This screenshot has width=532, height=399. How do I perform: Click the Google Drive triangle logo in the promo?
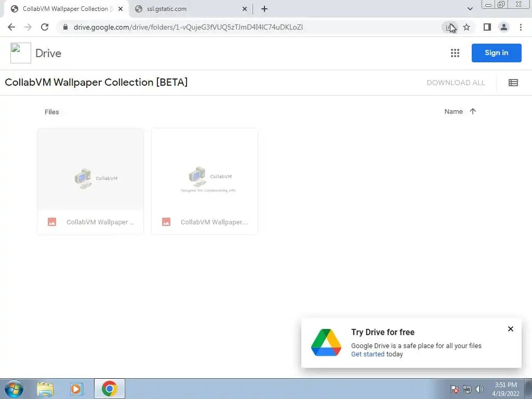click(326, 343)
